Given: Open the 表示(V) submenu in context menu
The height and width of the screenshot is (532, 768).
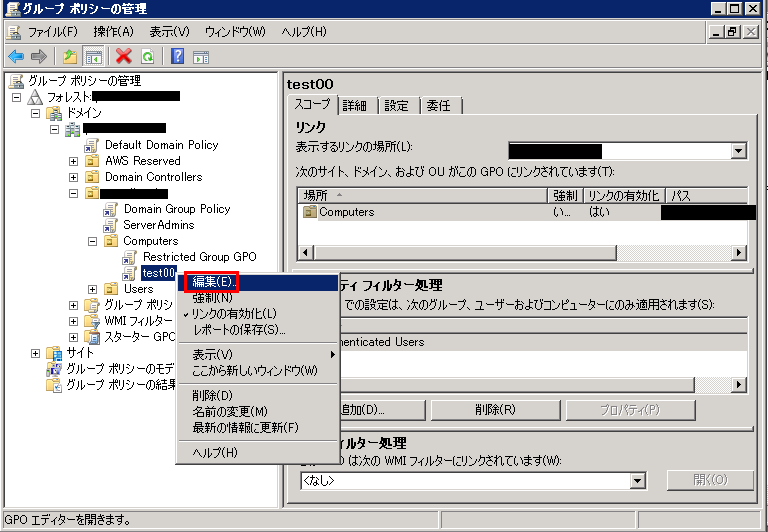Looking at the screenshot, I should coord(258,354).
